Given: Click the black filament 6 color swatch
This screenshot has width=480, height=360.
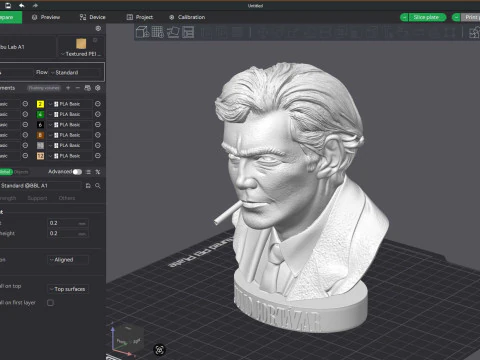Looking at the screenshot, I should (x=40, y=125).
